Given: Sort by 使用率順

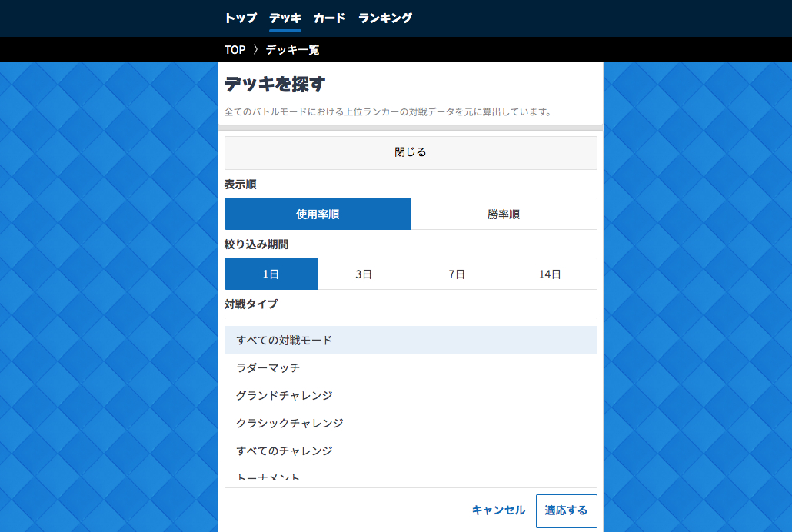Looking at the screenshot, I should (x=318, y=214).
